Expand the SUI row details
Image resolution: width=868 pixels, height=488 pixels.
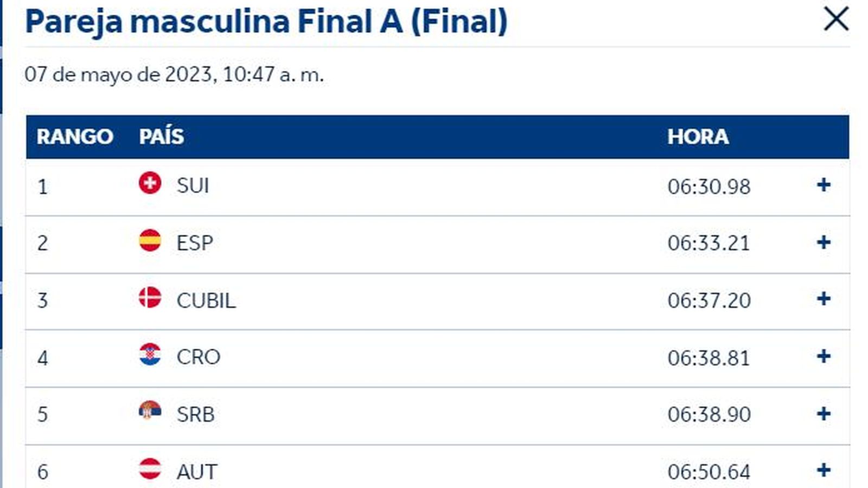[x=823, y=185]
